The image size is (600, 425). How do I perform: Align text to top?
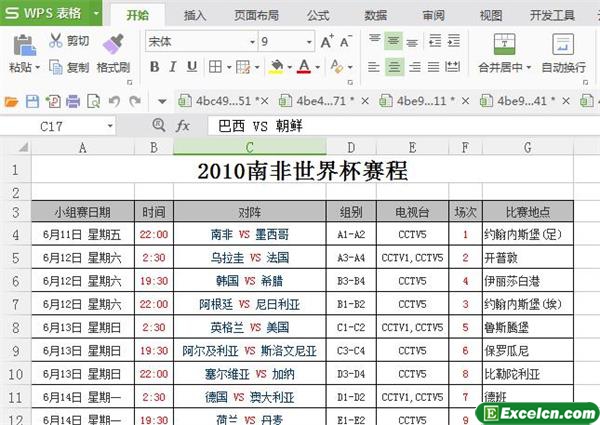(375, 40)
